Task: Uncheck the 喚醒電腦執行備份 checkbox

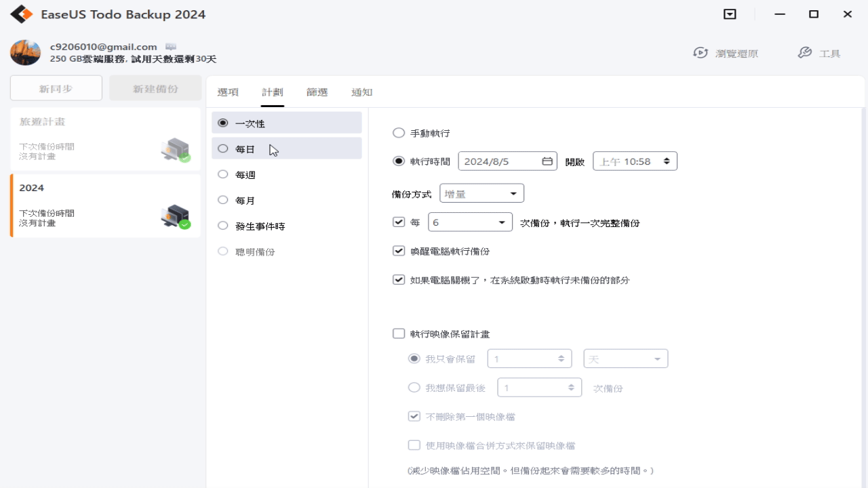Action: 399,251
